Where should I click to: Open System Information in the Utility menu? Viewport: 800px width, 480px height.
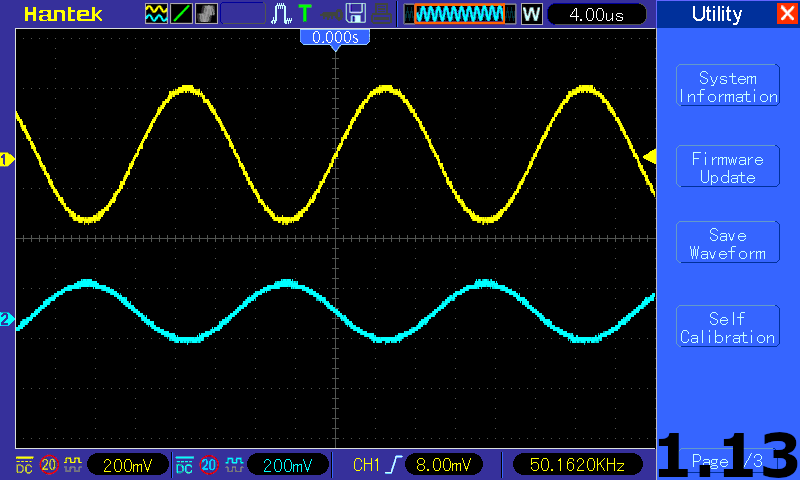pos(727,87)
